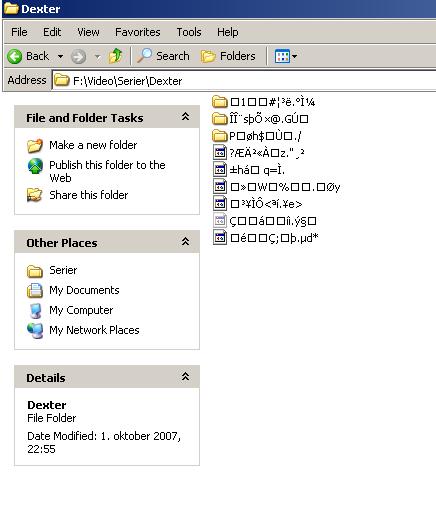
Task: Open the Views icon menu
Action: pyautogui.click(x=285, y=56)
